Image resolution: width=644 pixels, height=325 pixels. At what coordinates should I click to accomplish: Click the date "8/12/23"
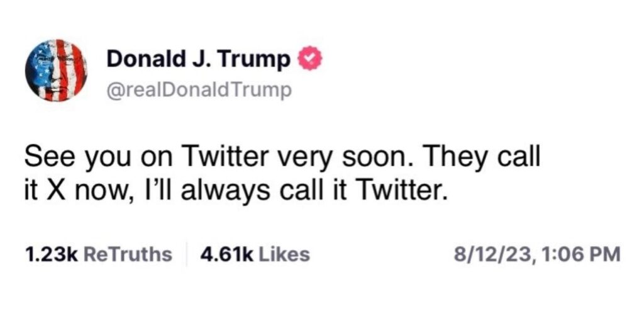click(482, 254)
